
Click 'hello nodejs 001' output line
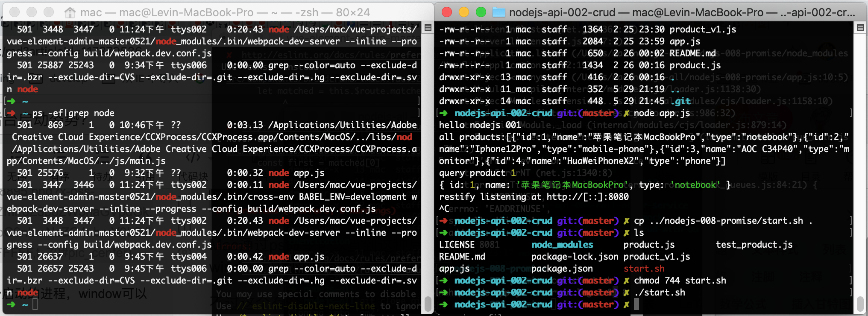point(480,125)
